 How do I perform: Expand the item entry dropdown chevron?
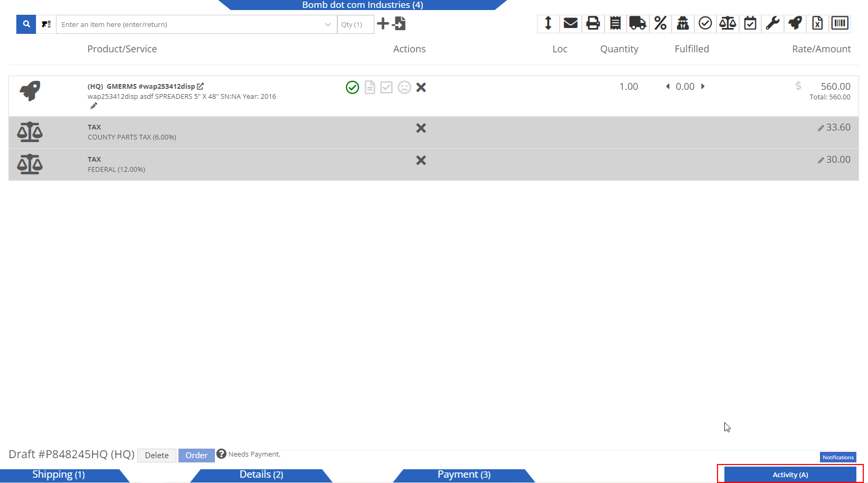pyautogui.click(x=328, y=24)
